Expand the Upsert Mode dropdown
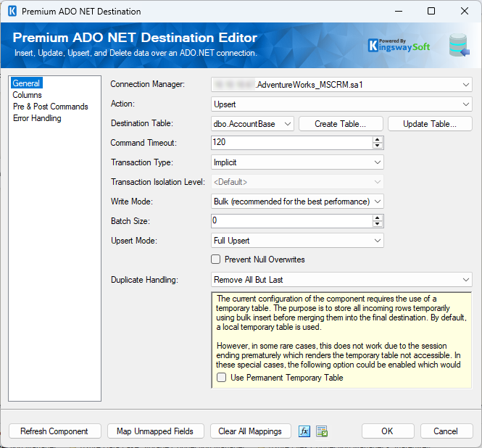482x448 pixels. pos(297,241)
